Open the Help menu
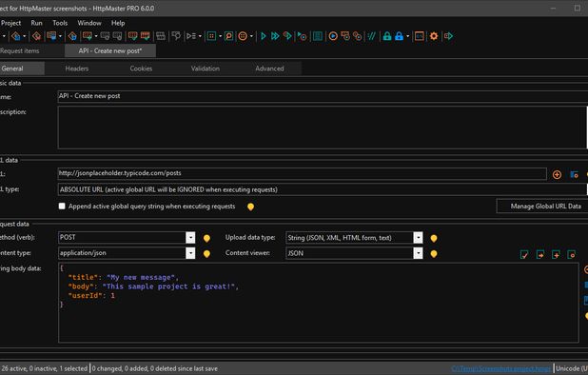 tap(118, 23)
